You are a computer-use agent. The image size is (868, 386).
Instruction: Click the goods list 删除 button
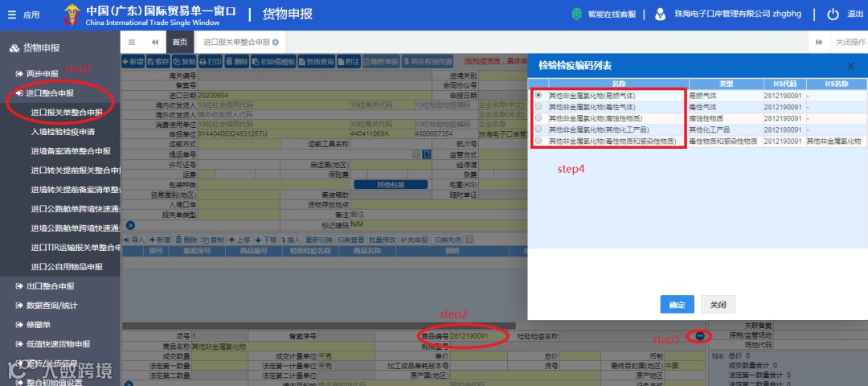click(186, 240)
